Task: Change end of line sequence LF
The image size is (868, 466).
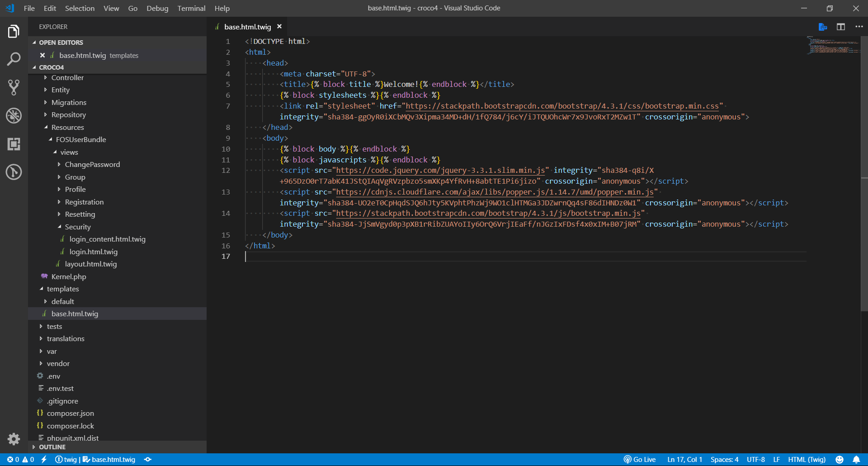Action: [776, 460]
